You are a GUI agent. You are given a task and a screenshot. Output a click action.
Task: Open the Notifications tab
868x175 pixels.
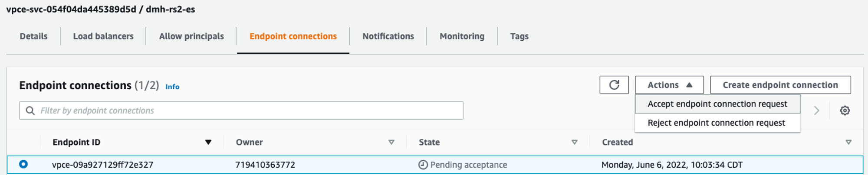coord(388,36)
